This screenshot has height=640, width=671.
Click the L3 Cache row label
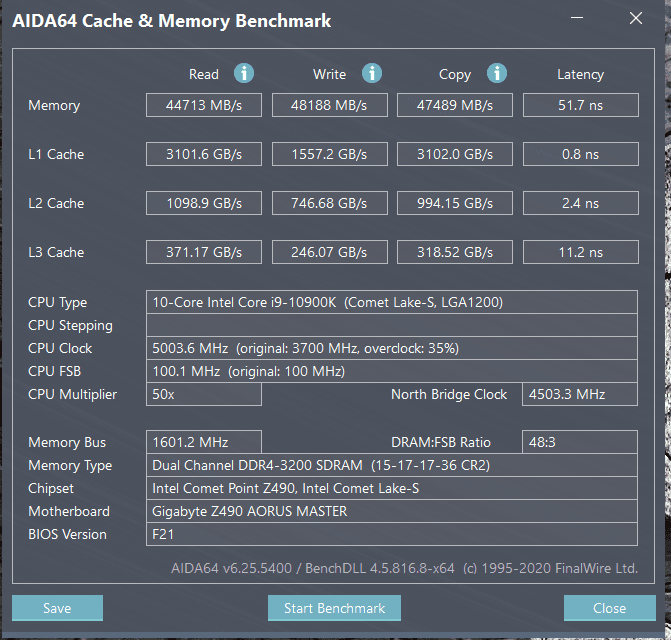click(x=56, y=252)
